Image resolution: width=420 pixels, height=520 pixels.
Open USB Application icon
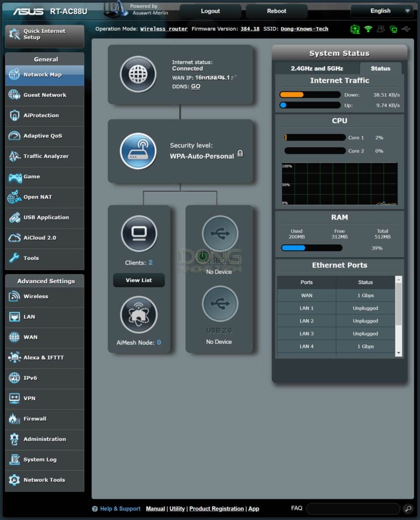(x=14, y=217)
